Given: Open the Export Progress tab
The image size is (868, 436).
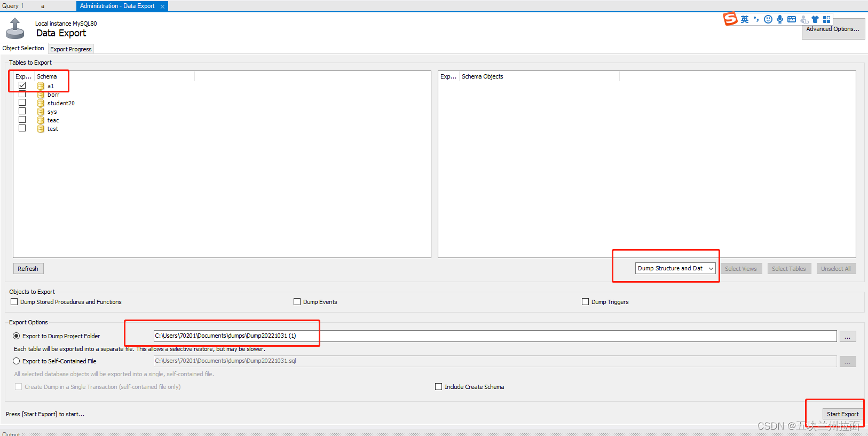Looking at the screenshot, I should coord(71,49).
